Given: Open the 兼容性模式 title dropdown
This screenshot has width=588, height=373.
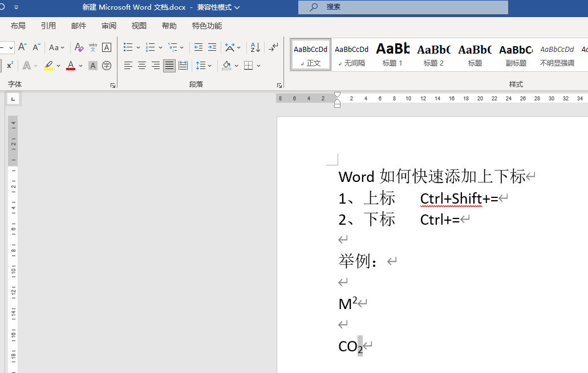Looking at the screenshot, I should pos(218,7).
